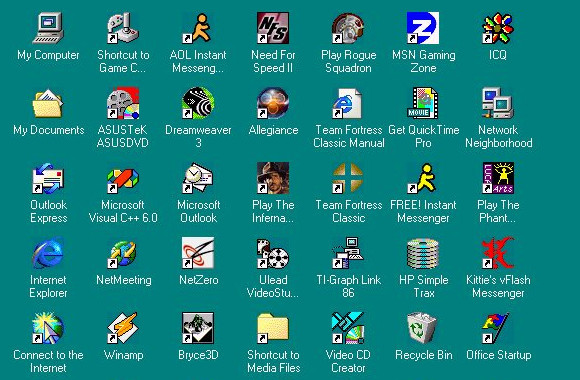Select the Network Neighborhood icon
Screen dimensions: 580x380
(x=498, y=103)
